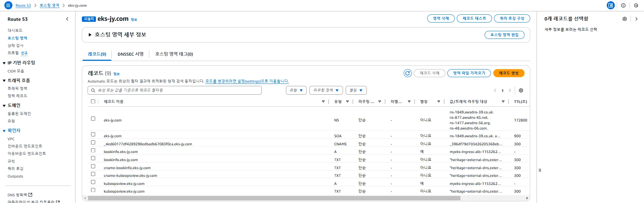Sort by type column arrow
644x203 pixels.
[347, 102]
